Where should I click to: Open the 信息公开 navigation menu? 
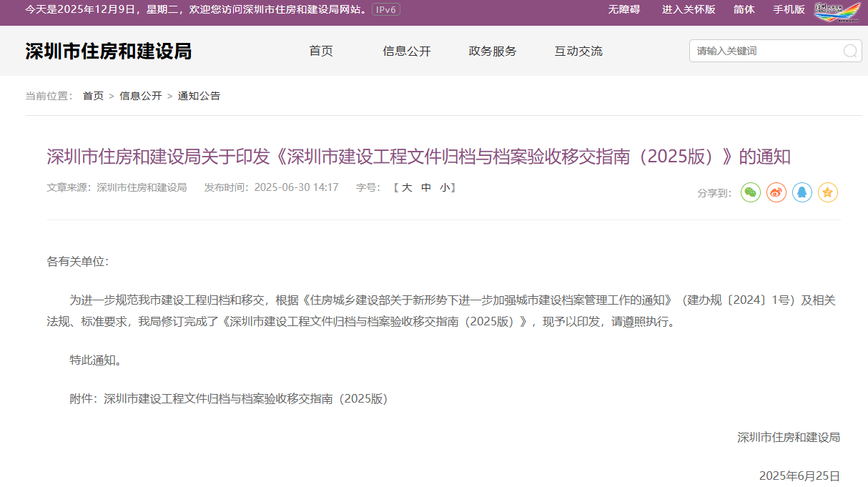[x=406, y=51]
